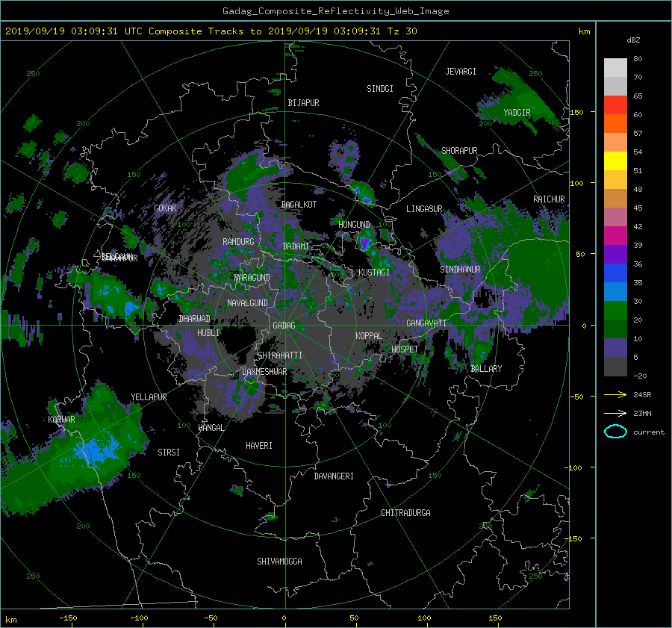
Task: Click the HANGAL city label
Action: [x=211, y=428]
